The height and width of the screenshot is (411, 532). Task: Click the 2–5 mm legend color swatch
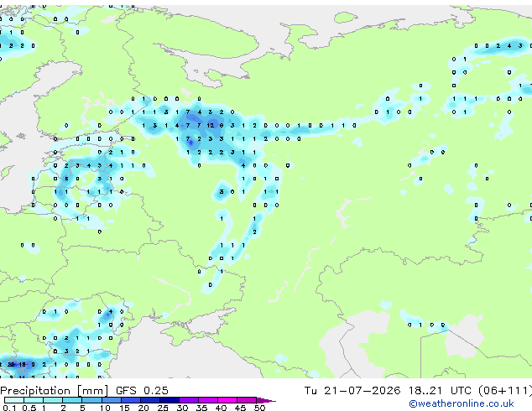72,400
